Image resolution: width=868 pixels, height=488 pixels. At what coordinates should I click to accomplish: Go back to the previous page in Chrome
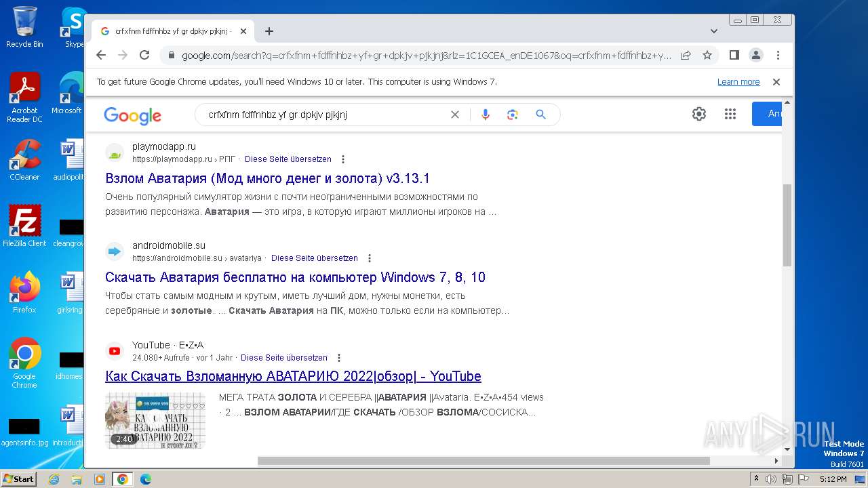pyautogui.click(x=101, y=55)
